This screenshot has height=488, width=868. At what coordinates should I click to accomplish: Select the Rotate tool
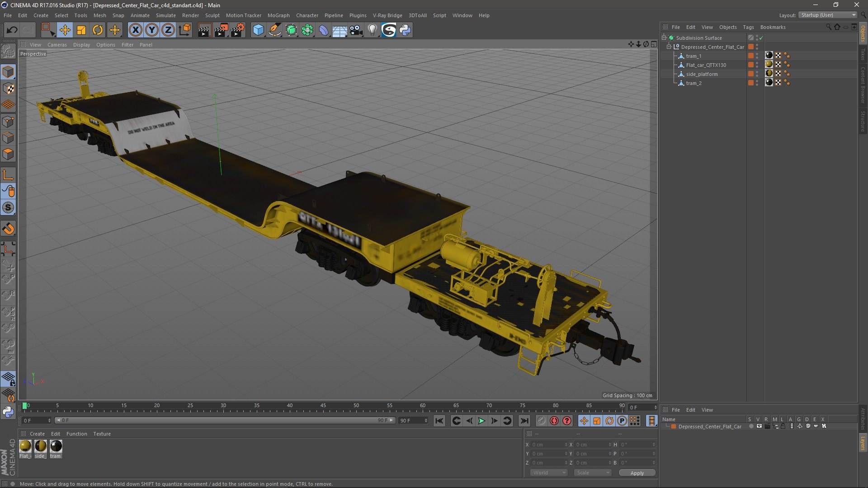pyautogui.click(x=98, y=30)
